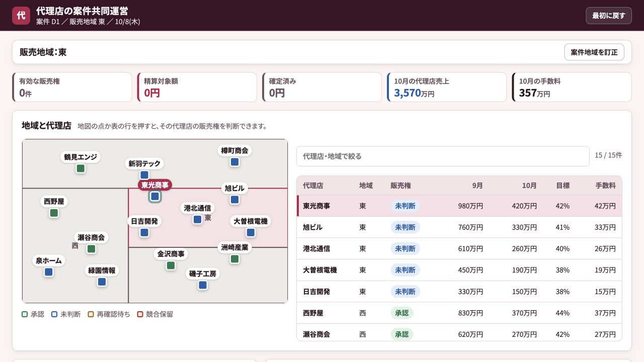The image size is (644, 362).
Task: Click 案件地域を訂正 button
Action: (594, 52)
